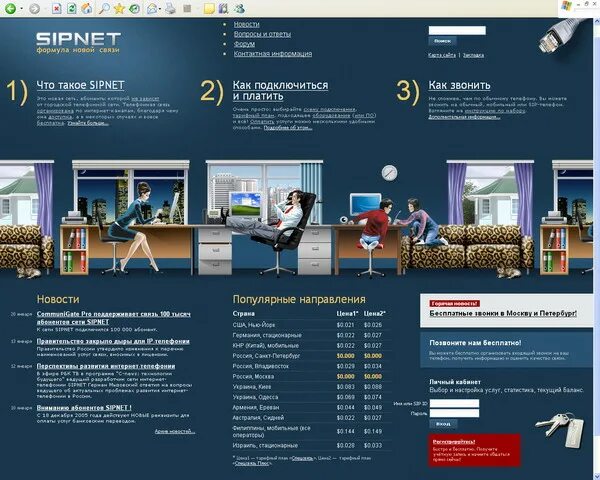Open news Перспективы развития интернет-телефонии
The height and width of the screenshot is (480, 600).
106,366
